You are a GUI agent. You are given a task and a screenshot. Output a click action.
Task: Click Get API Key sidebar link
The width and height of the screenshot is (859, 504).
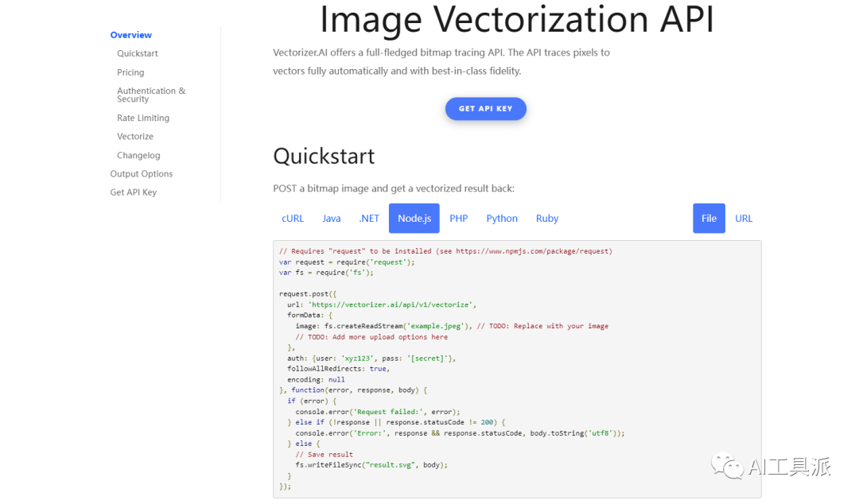pyautogui.click(x=134, y=192)
